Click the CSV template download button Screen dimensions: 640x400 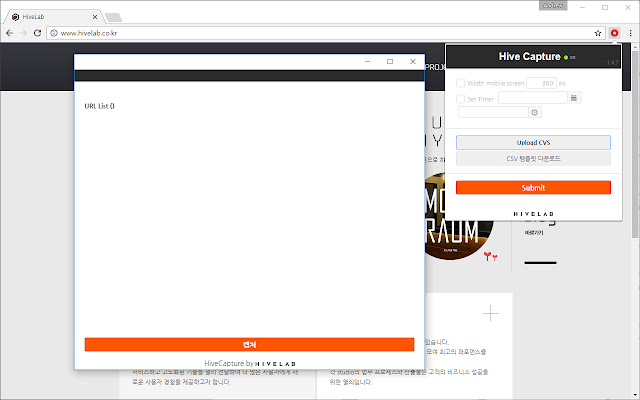coord(533,158)
